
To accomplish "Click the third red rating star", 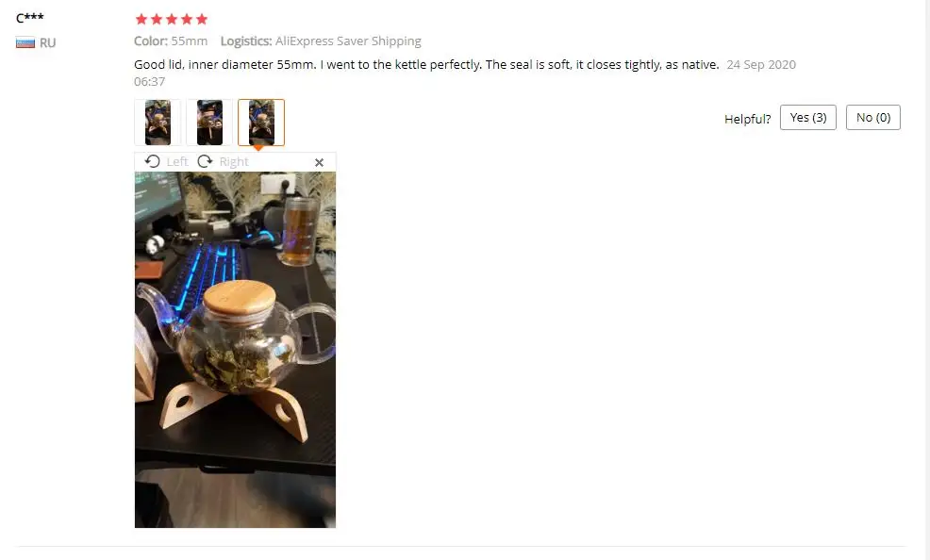I will pyautogui.click(x=172, y=19).
